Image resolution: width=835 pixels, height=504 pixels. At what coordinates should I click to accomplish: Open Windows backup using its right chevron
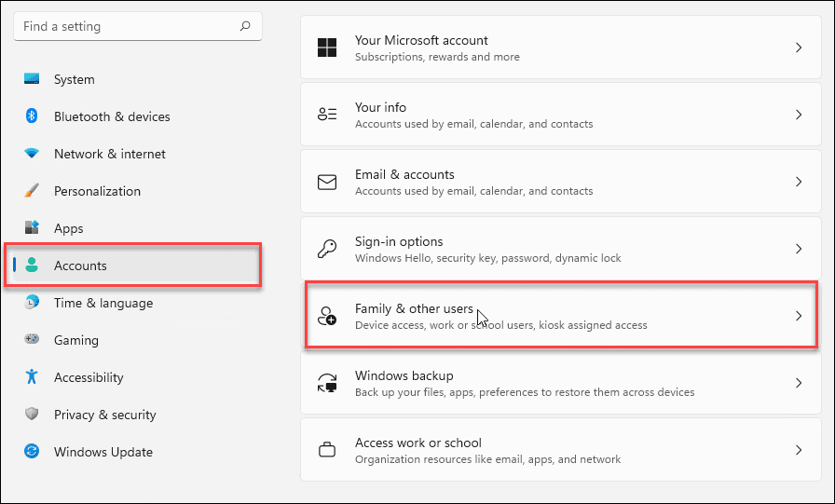[798, 383]
